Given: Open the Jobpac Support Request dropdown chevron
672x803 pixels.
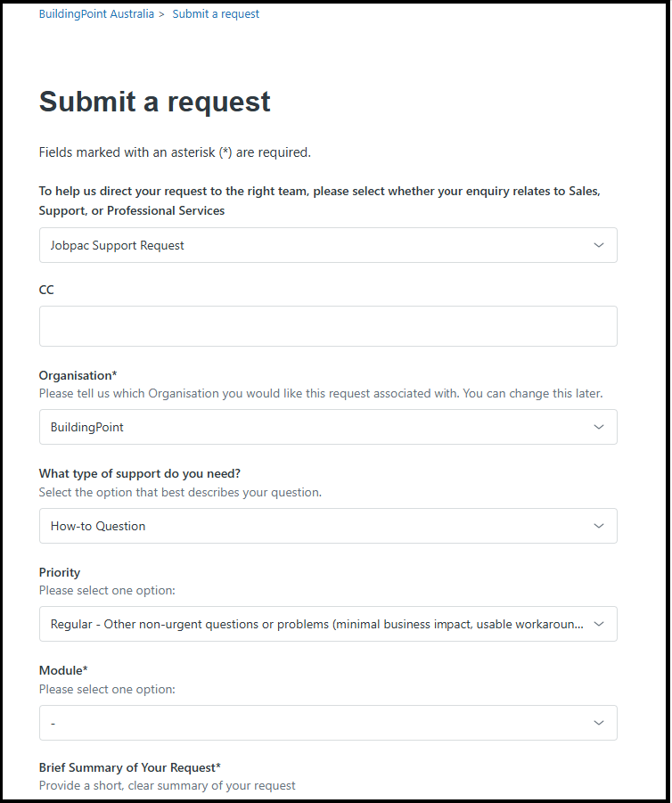Looking at the screenshot, I should point(599,245).
